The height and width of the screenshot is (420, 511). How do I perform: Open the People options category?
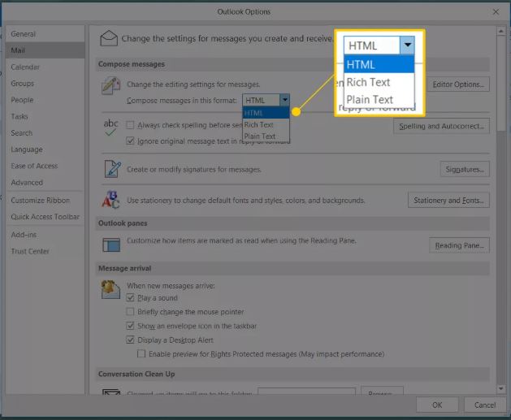tap(45, 100)
